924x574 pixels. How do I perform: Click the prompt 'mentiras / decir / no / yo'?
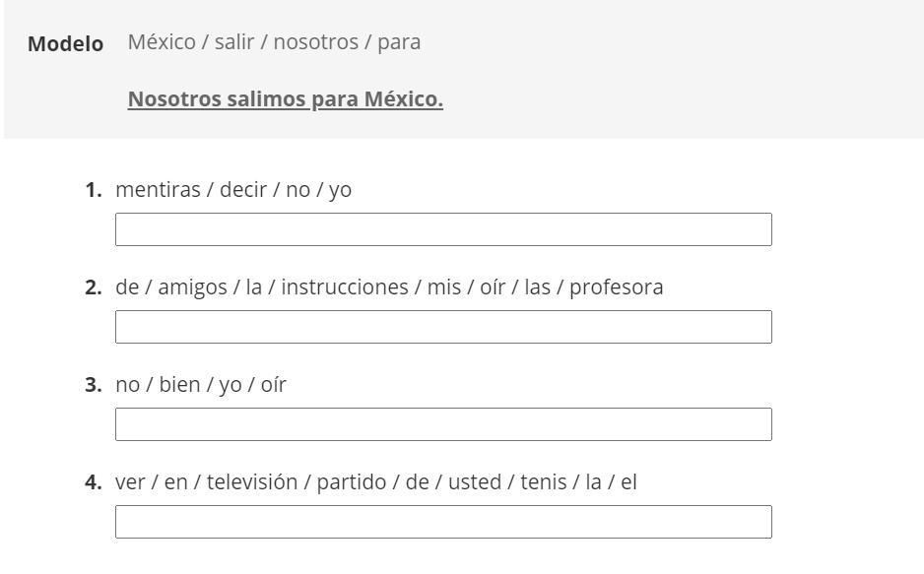pos(233,190)
